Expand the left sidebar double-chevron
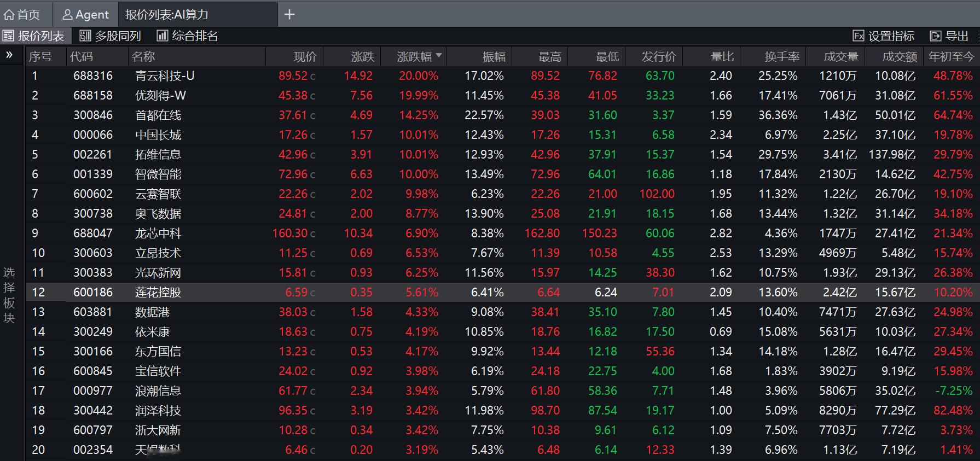This screenshot has width=980, height=461. 9,55
